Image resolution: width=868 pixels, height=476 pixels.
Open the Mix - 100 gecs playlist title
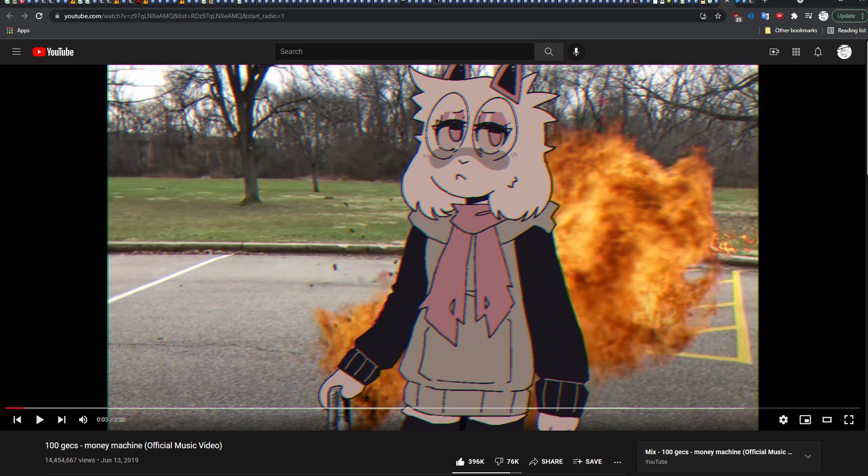(x=718, y=452)
